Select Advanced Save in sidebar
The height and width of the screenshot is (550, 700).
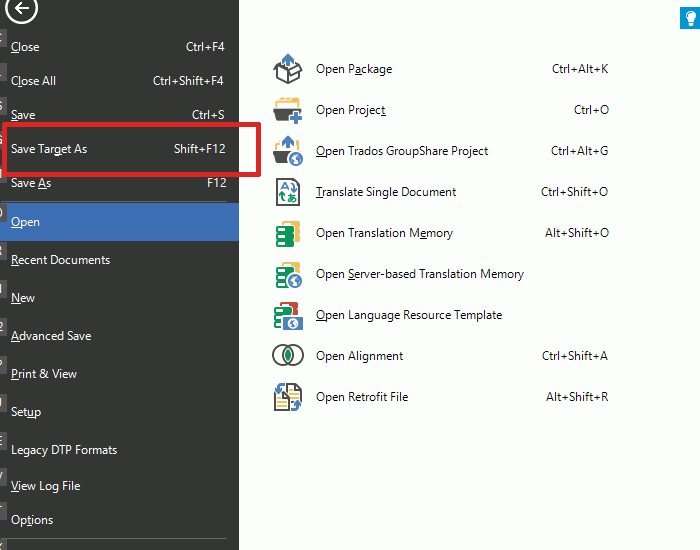click(x=51, y=336)
